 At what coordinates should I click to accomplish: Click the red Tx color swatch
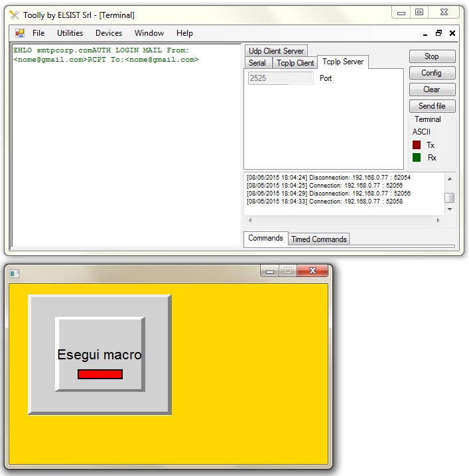click(417, 145)
